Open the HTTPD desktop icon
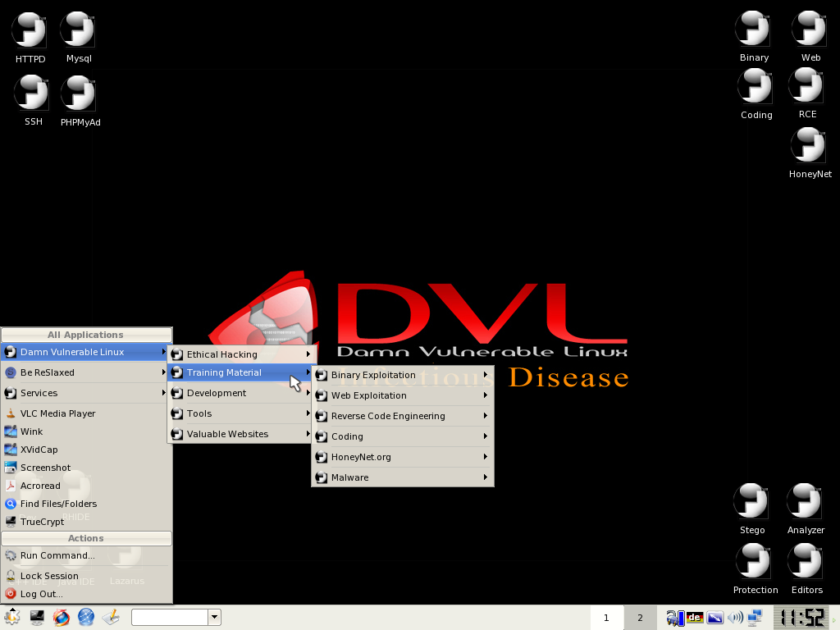The width and height of the screenshot is (840, 630). pos(30,29)
